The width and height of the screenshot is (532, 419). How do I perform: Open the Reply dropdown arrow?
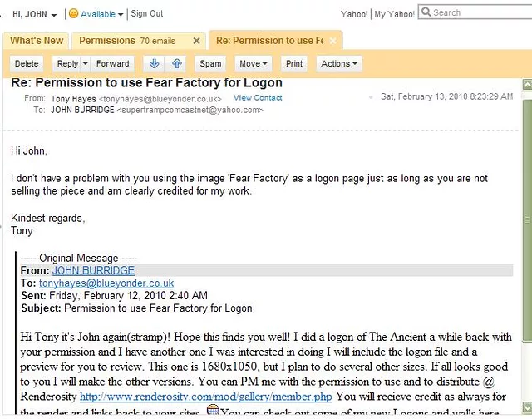[85, 63]
